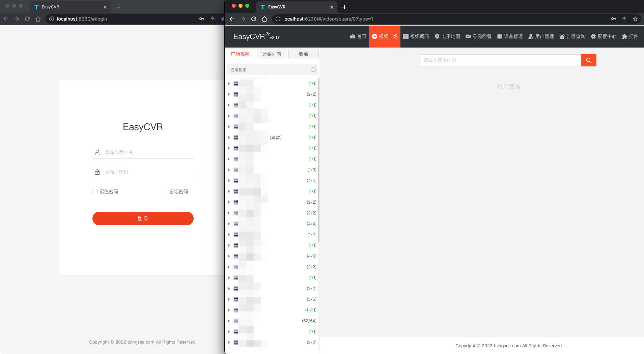The image size is (644, 354).
Task: Switch to the 分组列表 tab
Action: 272,54
